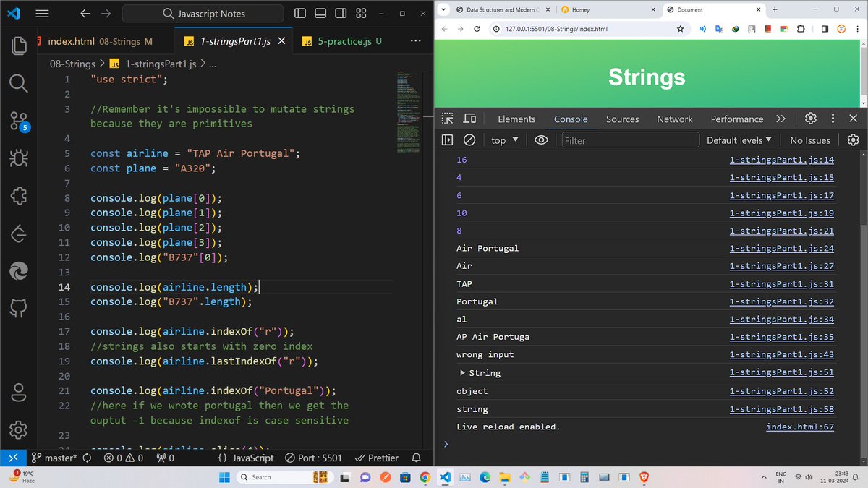
Task: Switch to the 5-practice.js editor tab
Action: pyautogui.click(x=343, y=41)
